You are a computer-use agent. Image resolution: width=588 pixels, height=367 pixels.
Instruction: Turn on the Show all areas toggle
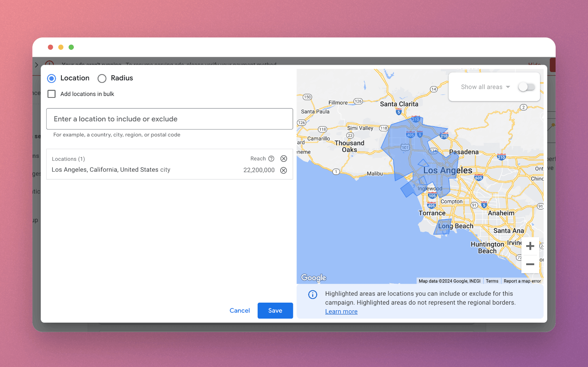point(527,87)
